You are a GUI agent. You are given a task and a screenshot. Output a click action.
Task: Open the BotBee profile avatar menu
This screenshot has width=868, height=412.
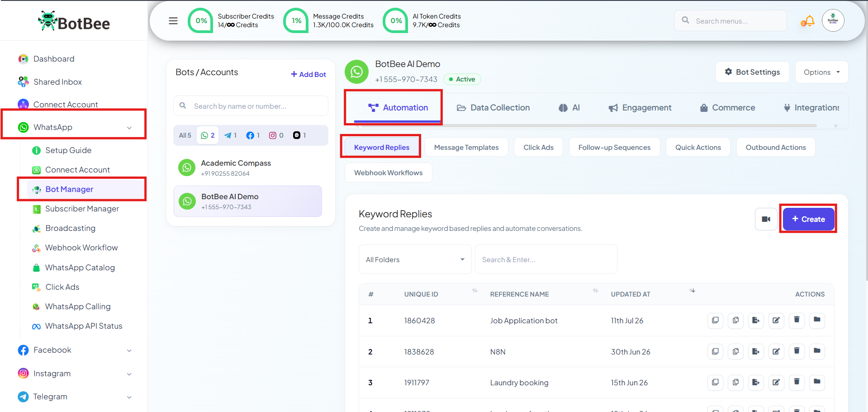(x=833, y=20)
